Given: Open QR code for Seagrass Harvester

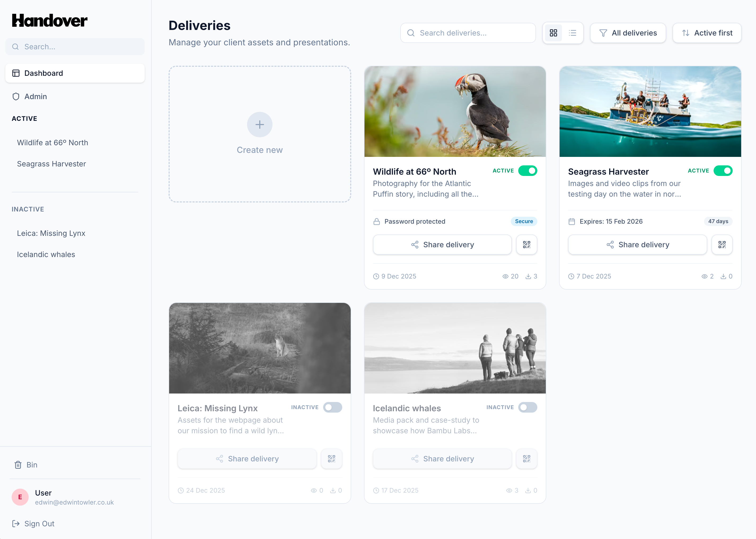Looking at the screenshot, I should (x=722, y=245).
